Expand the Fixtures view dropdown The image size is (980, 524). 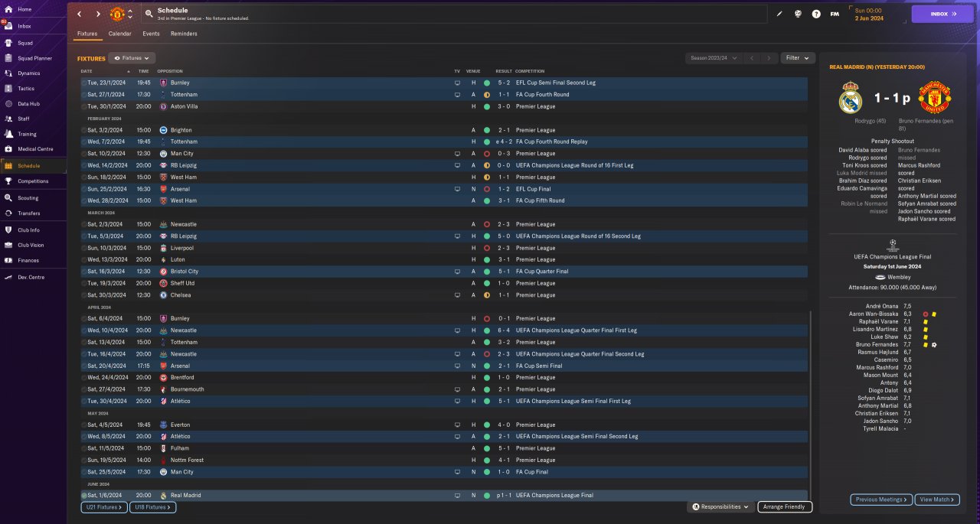click(132, 58)
